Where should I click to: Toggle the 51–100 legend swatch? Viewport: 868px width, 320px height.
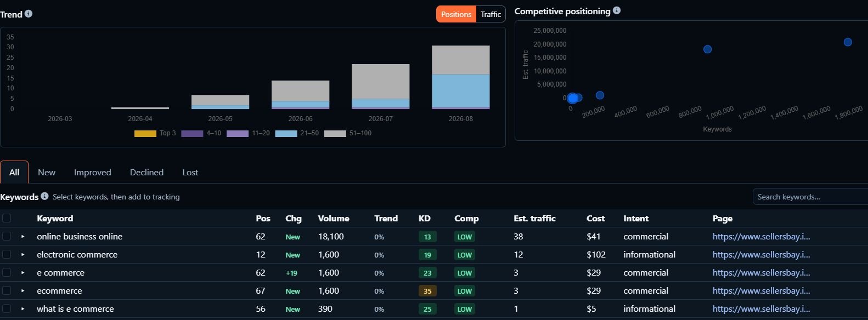[x=335, y=133]
